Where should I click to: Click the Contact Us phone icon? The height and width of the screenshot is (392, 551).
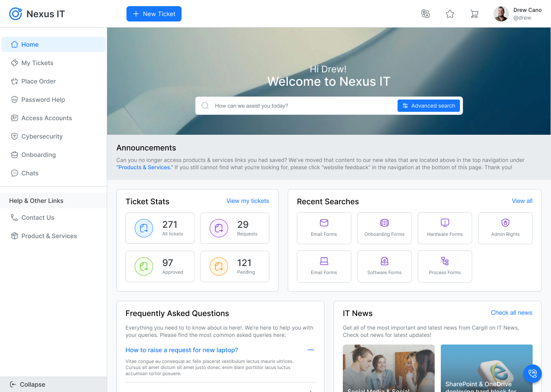14,217
